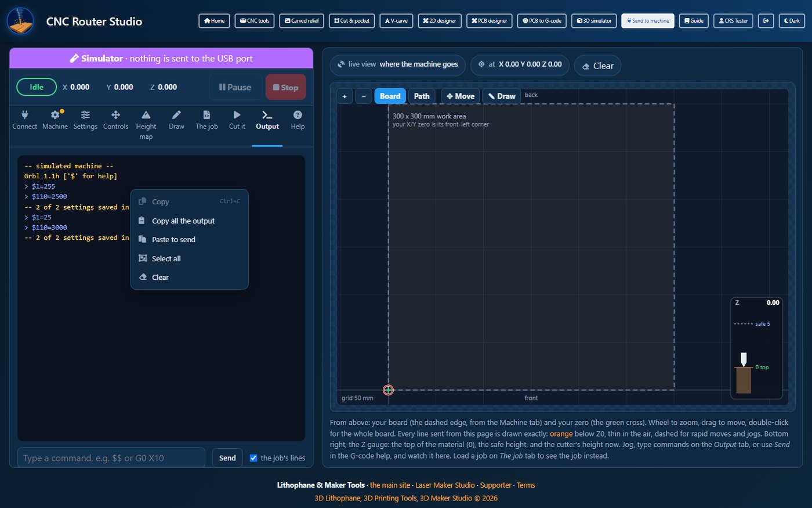The image size is (812, 508).
Task: Open the PCB to G-code page
Action: tap(542, 21)
